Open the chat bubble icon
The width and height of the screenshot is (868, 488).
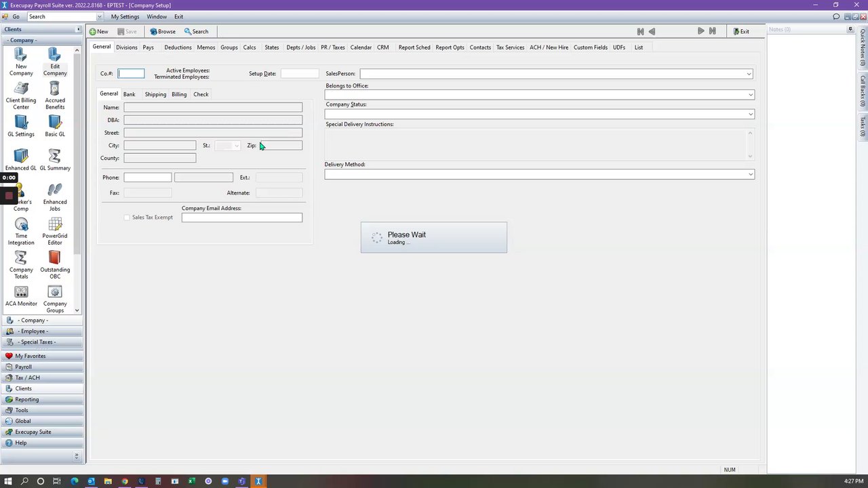[836, 17]
